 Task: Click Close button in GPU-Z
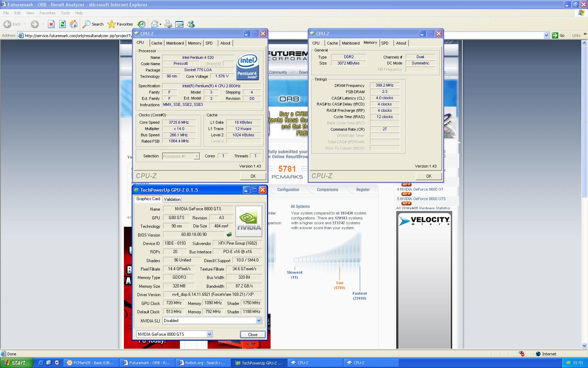(x=253, y=335)
